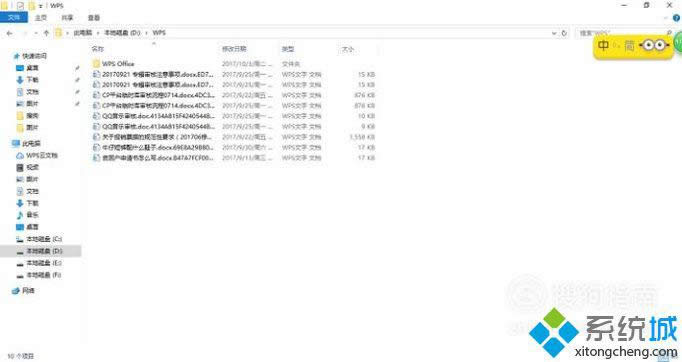Click the up directory arrow
Image resolution: width=682 pixels, height=362 pixels.
47,33
